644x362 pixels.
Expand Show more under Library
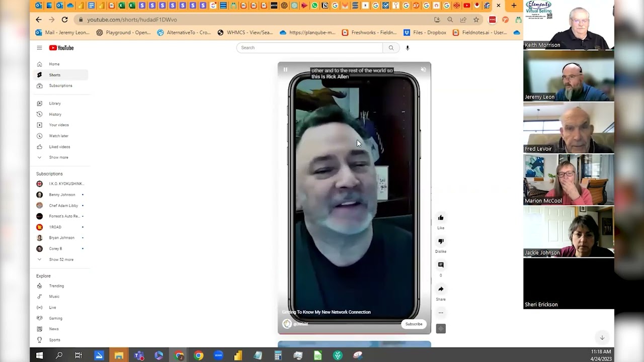tap(61, 157)
